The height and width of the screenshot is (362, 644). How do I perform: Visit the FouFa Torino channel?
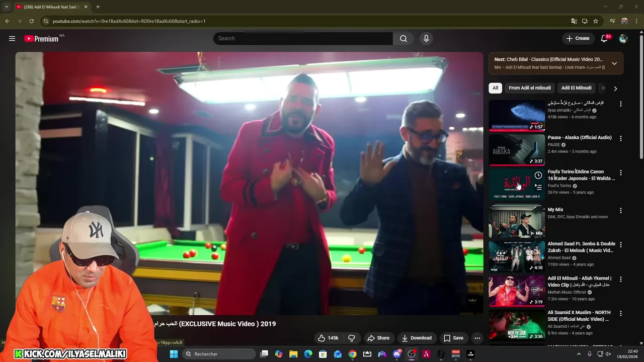pyautogui.click(x=559, y=186)
